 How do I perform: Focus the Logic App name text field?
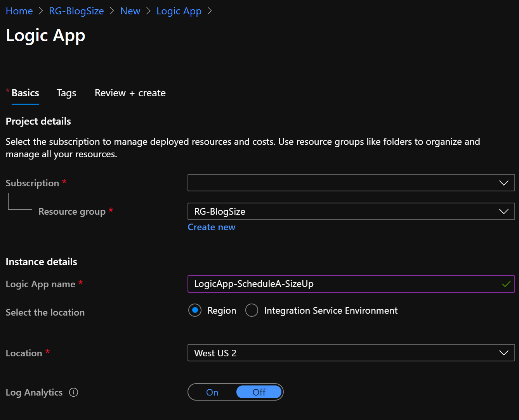[x=342, y=284]
